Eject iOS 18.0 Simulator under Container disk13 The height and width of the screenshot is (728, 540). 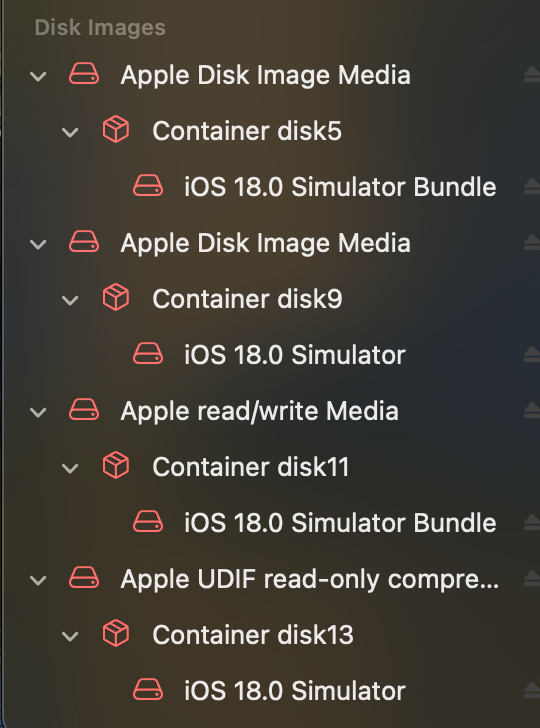[x=532, y=690]
